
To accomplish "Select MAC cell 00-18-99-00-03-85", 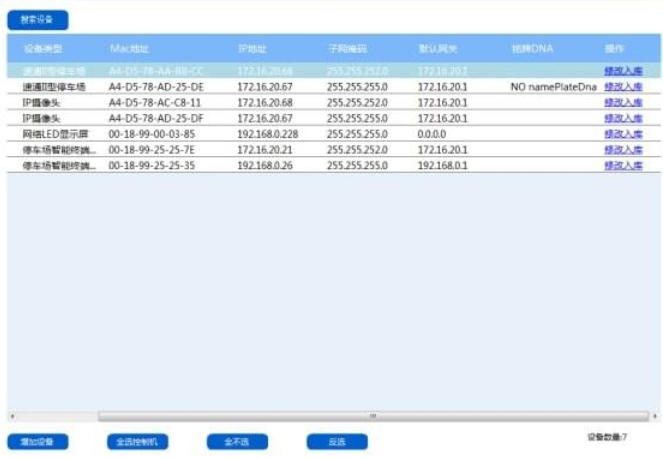I will (152, 134).
